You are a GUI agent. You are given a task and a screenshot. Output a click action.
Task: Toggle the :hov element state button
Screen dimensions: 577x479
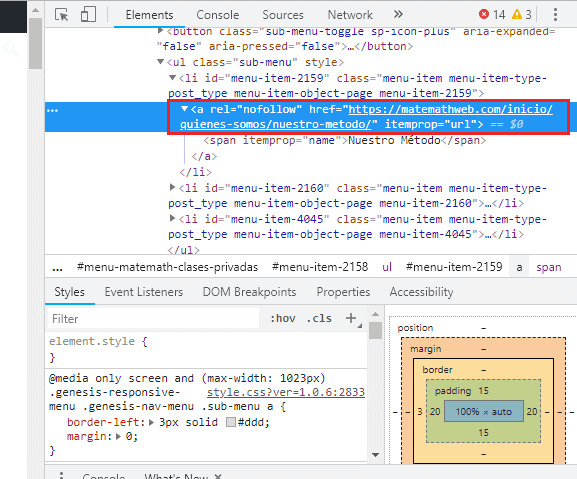pos(283,318)
